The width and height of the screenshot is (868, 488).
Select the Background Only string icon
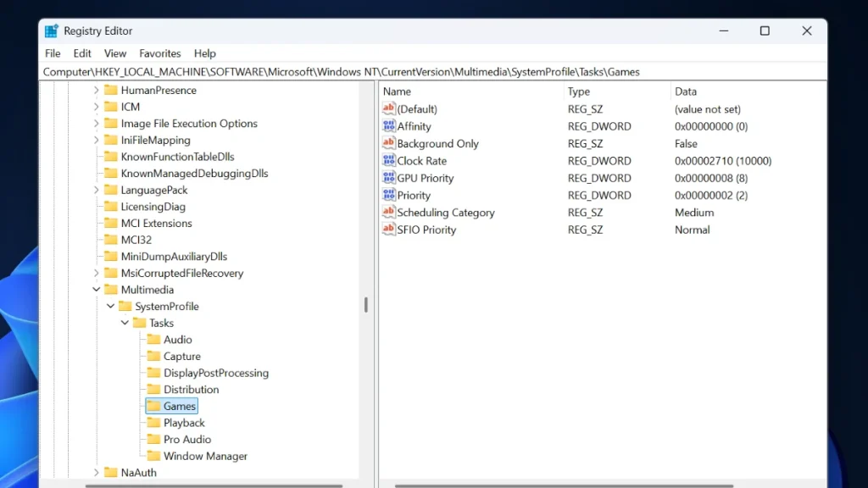pyautogui.click(x=389, y=142)
